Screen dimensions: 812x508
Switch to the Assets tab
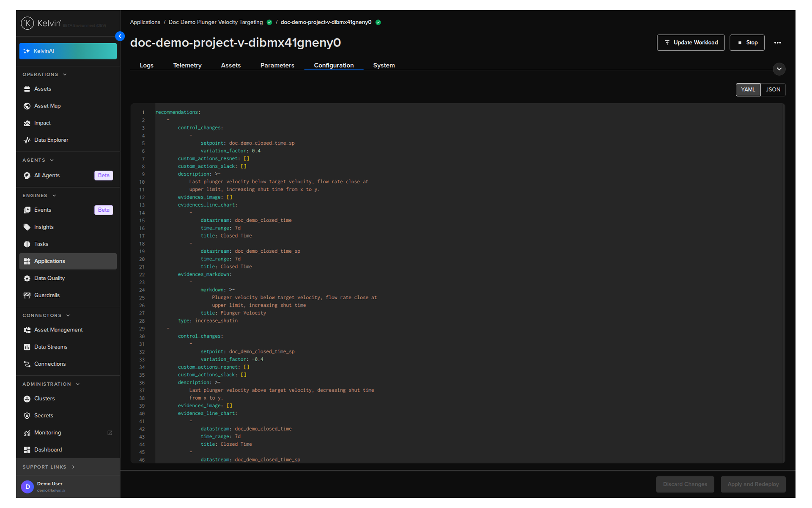[230, 65]
